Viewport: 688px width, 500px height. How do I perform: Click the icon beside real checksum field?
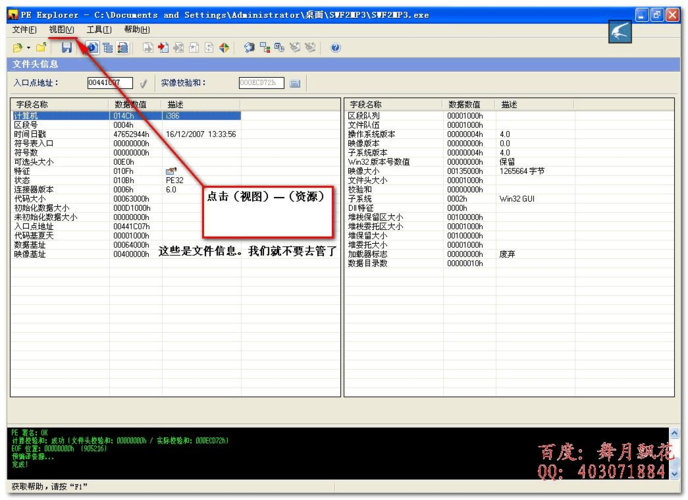pos(295,83)
